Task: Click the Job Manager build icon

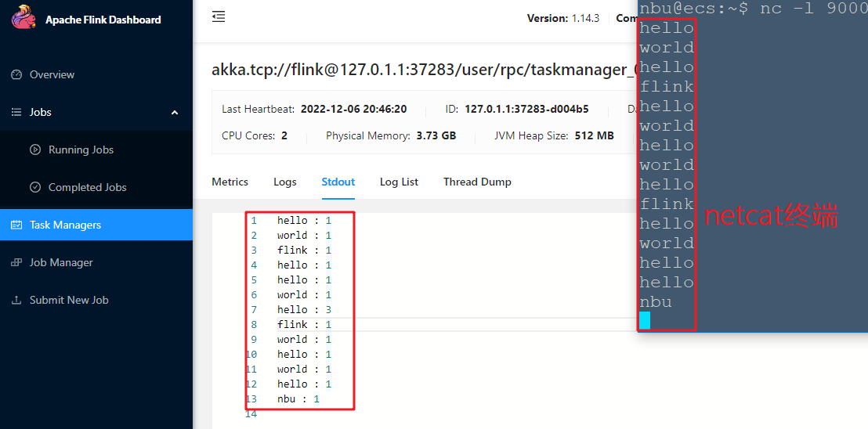Action: click(x=16, y=262)
